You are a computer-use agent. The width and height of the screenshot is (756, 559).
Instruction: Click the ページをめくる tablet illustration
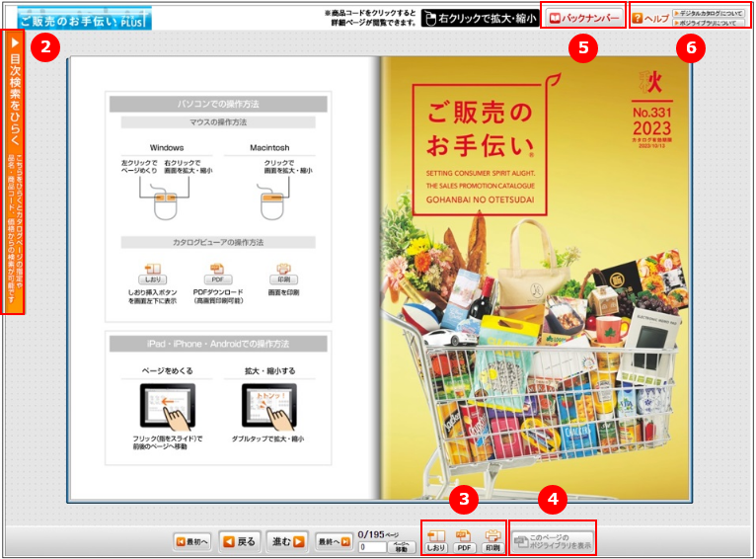pyautogui.click(x=168, y=407)
